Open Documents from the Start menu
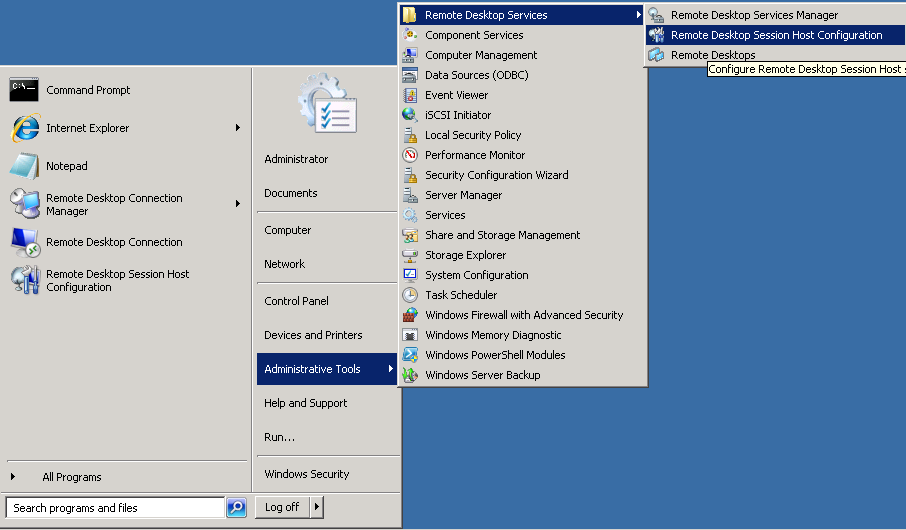 tap(291, 193)
